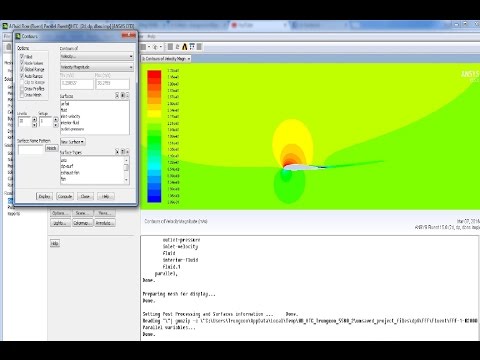Image resolution: width=480 pixels, height=360 pixels.
Task: Click the Annotate... button
Action: pos(104,223)
